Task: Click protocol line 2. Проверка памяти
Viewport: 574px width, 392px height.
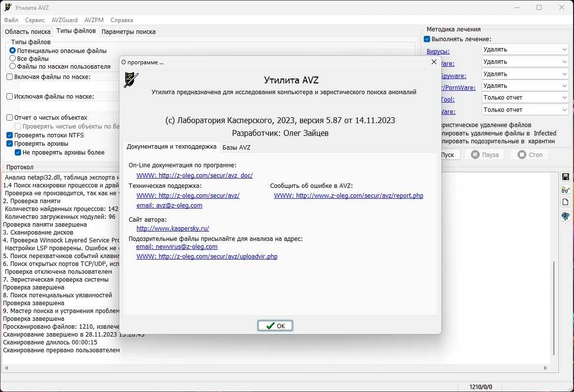Action: tap(32, 201)
